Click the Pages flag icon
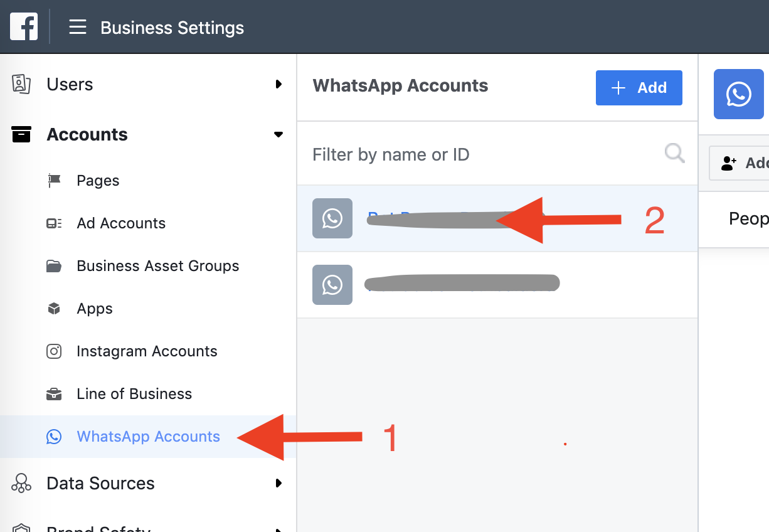The width and height of the screenshot is (769, 532). tap(54, 181)
